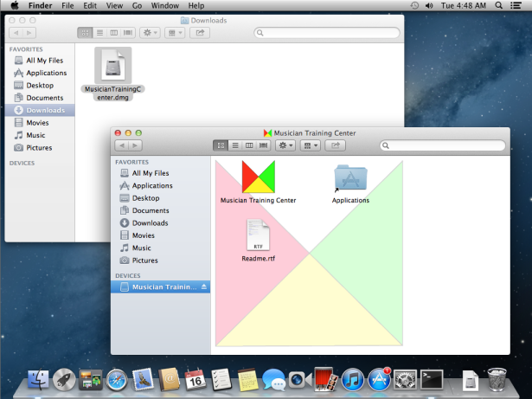
Task: Open the Arrange dropdown in Downloads window
Action: point(175,33)
